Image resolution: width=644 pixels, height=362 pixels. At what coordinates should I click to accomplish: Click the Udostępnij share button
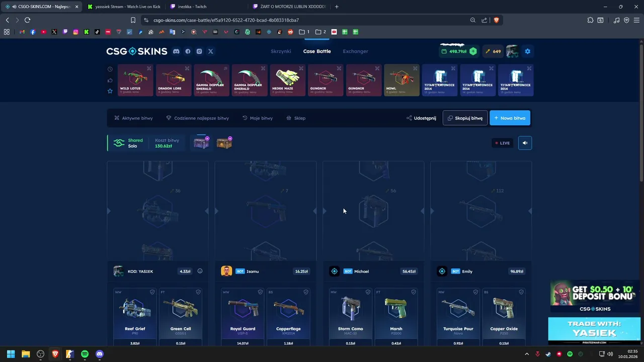pos(422,118)
